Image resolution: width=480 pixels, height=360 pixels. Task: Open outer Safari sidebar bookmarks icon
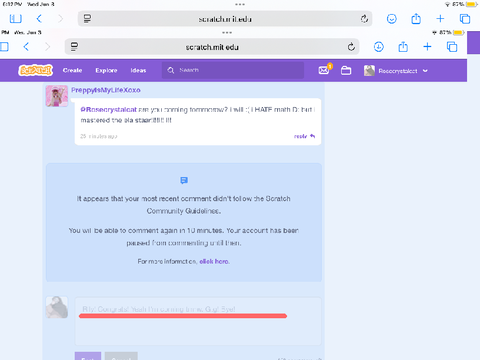pyautogui.click(x=16, y=19)
